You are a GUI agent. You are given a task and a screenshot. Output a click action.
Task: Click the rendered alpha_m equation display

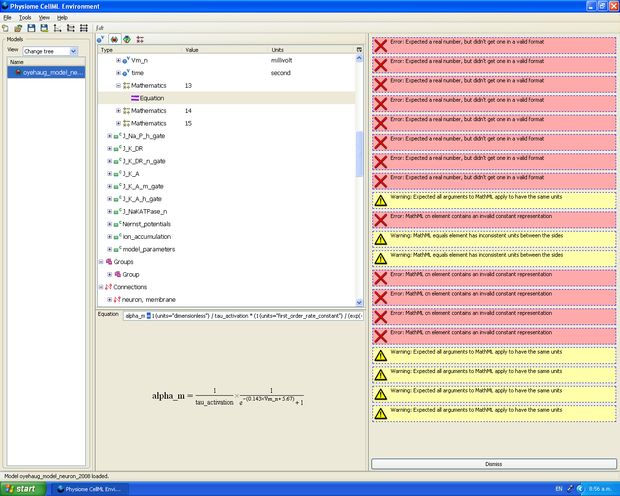228,397
